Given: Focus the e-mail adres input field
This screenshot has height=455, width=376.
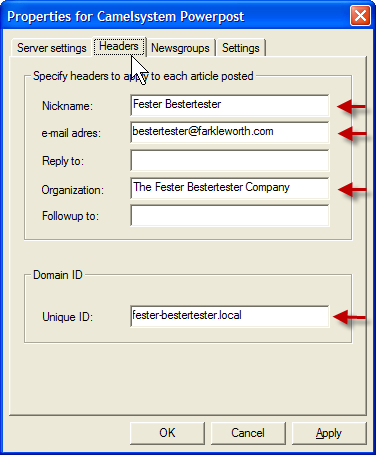Looking at the screenshot, I should coord(230,132).
